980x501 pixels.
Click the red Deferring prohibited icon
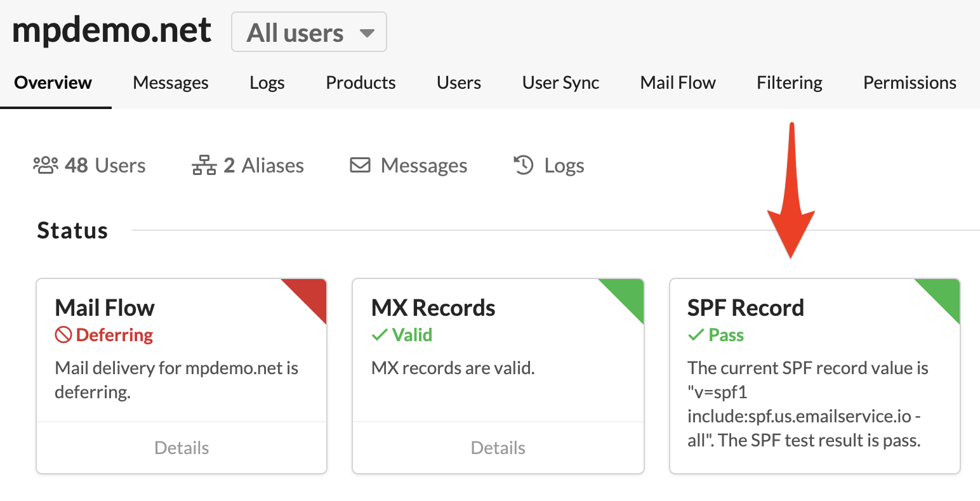coord(63,335)
